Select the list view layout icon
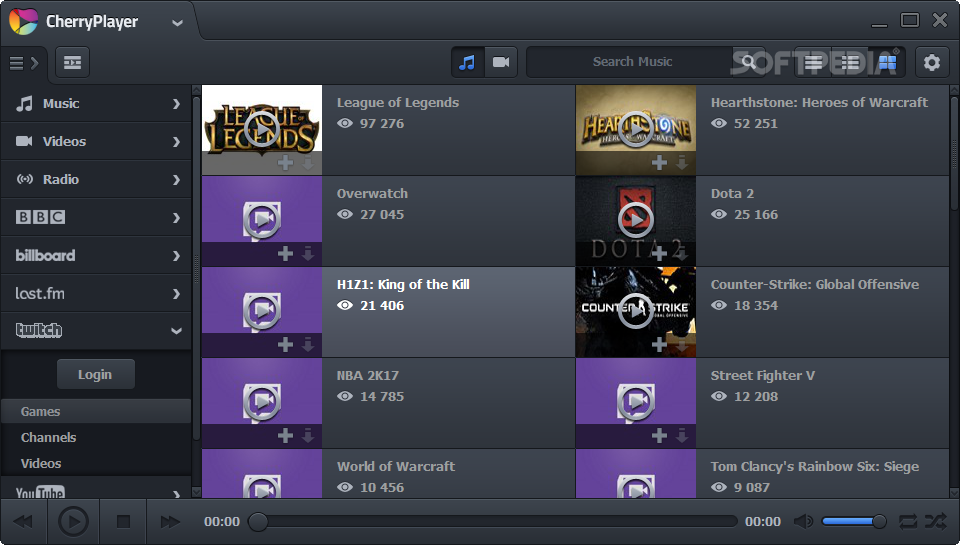Viewport: 960px width, 545px height. pos(813,62)
